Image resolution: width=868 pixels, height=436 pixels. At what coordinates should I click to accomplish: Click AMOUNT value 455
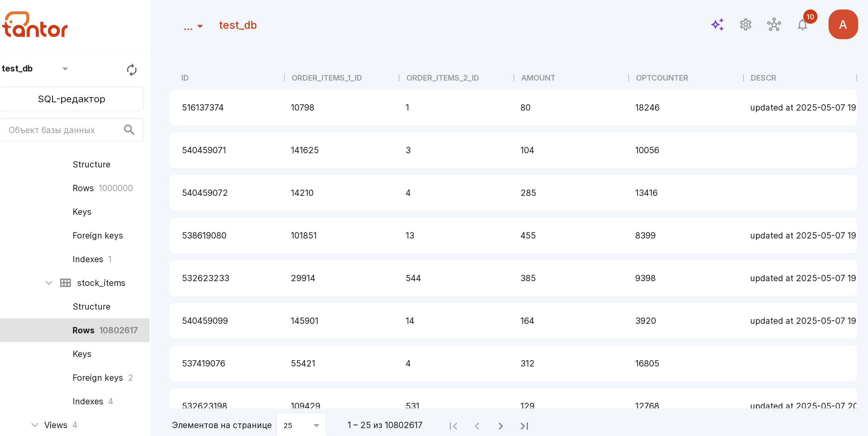click(x=528, y=235)
